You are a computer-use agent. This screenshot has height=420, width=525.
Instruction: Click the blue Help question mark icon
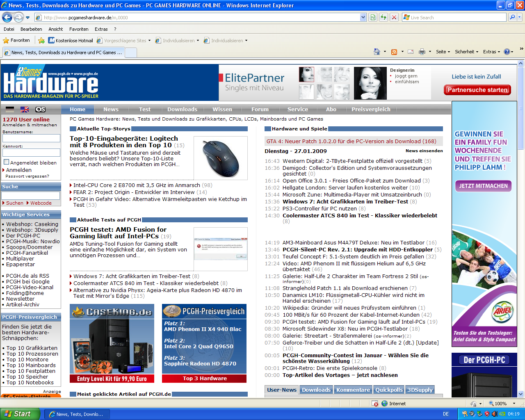(x=507, y=52)
